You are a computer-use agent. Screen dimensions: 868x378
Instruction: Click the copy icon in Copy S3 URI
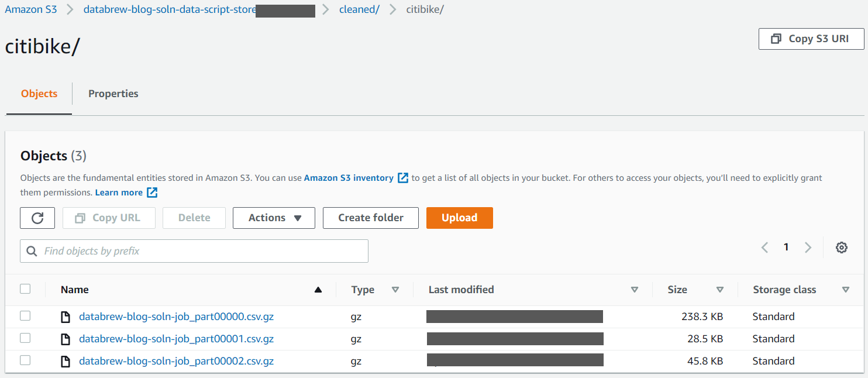(x=776, y=39)
